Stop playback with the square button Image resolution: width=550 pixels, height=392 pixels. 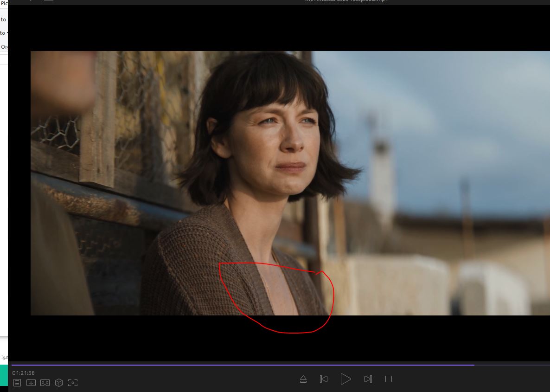coord(389,379)
